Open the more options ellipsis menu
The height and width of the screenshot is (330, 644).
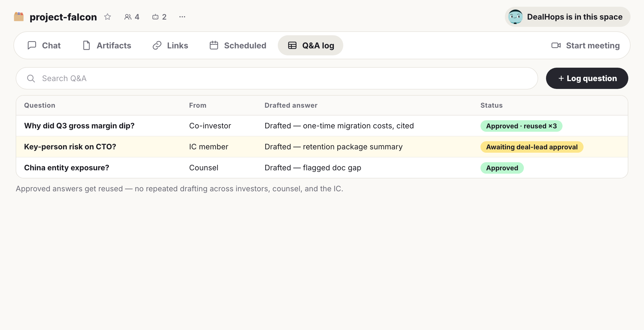182,17
